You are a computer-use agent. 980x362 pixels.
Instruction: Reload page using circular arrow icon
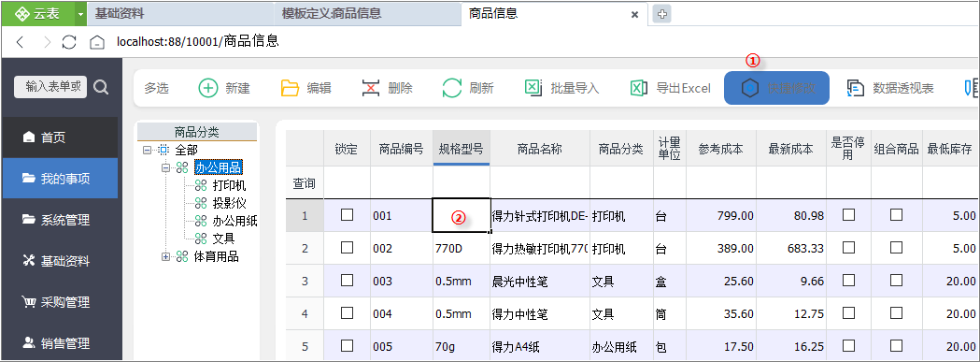69,42
